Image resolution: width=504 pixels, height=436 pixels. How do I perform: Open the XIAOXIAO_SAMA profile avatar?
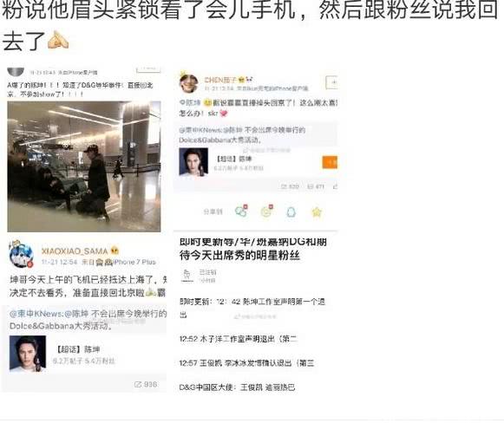coord(21,254)
